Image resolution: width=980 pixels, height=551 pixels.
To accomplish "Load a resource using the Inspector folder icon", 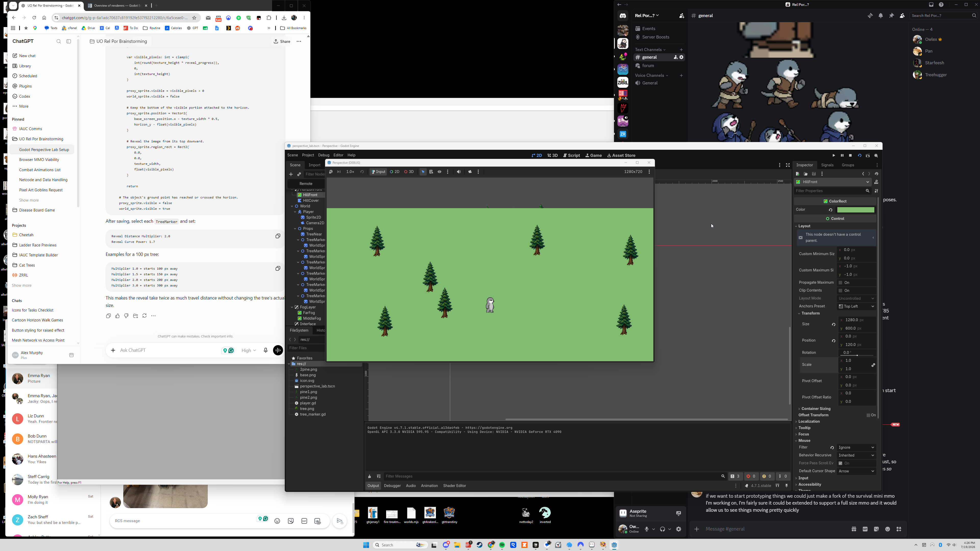I will tap(805, 174).
